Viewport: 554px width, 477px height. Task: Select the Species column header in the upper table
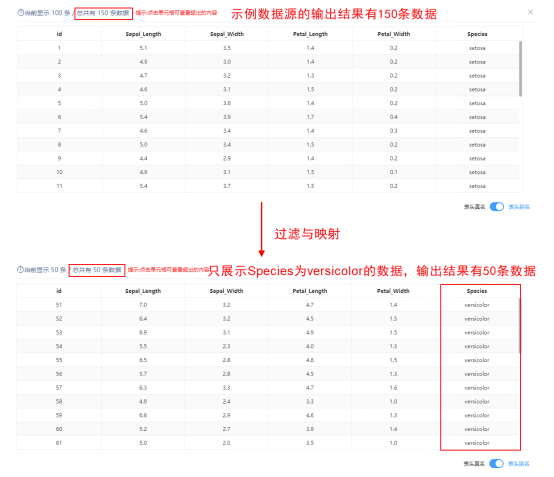477,34
